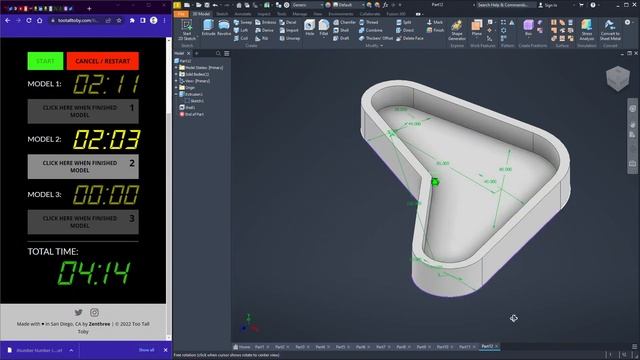Expand the Modify panel dropdown
The width and height of the screenshot is (640, 360).
click(x=374, y=46)
